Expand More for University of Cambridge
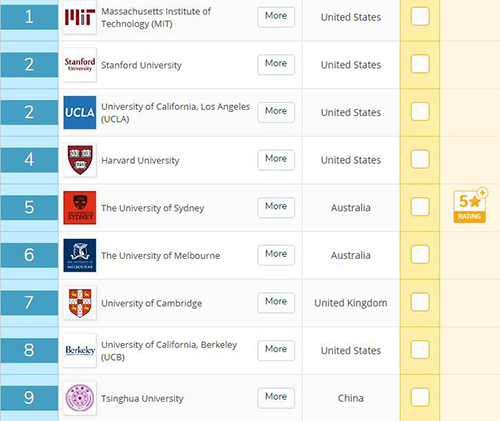 276,302
